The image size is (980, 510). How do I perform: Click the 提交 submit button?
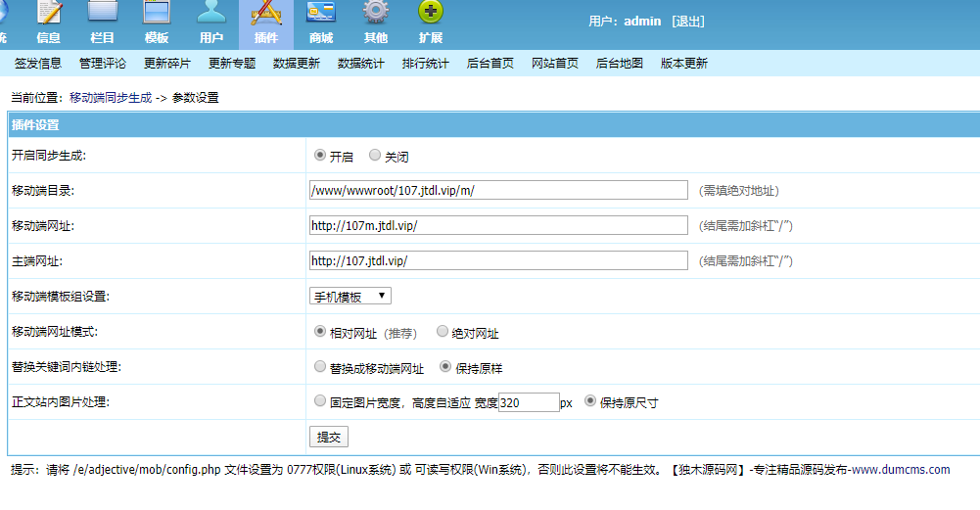(329, 437)
